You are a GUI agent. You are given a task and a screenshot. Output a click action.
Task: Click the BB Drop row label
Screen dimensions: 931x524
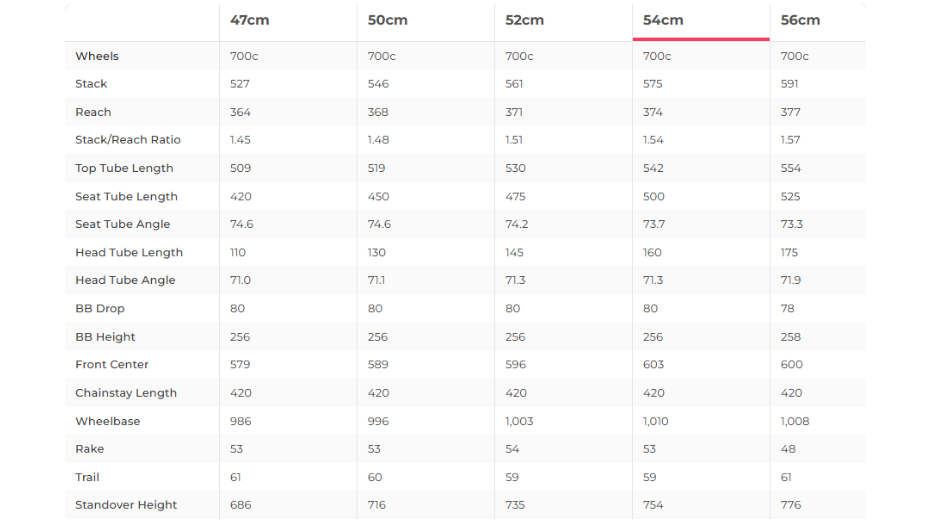click(100, 309)
